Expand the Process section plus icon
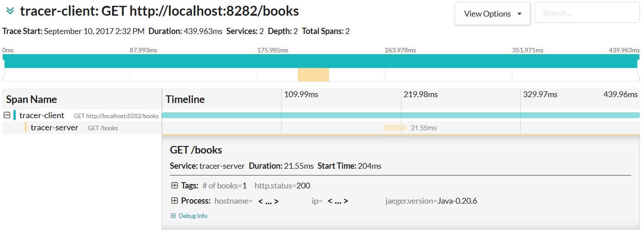644x235 pixels. (x=174, y=201)
